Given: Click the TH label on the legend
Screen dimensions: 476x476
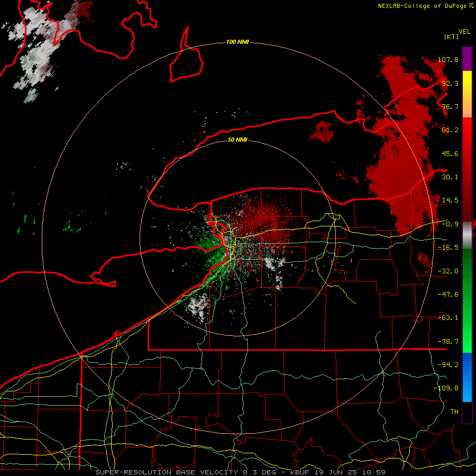Looking at the screenshot, I should tap(454, 412).
